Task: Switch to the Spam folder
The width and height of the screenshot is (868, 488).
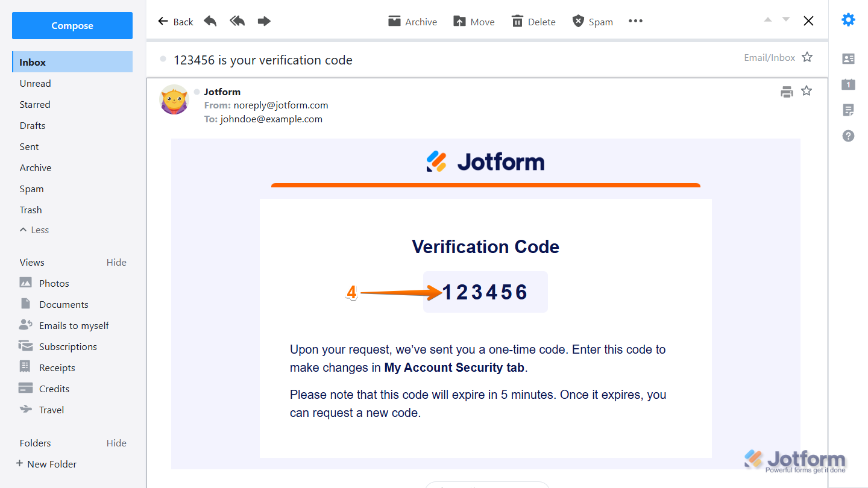Action: [31, 189]
